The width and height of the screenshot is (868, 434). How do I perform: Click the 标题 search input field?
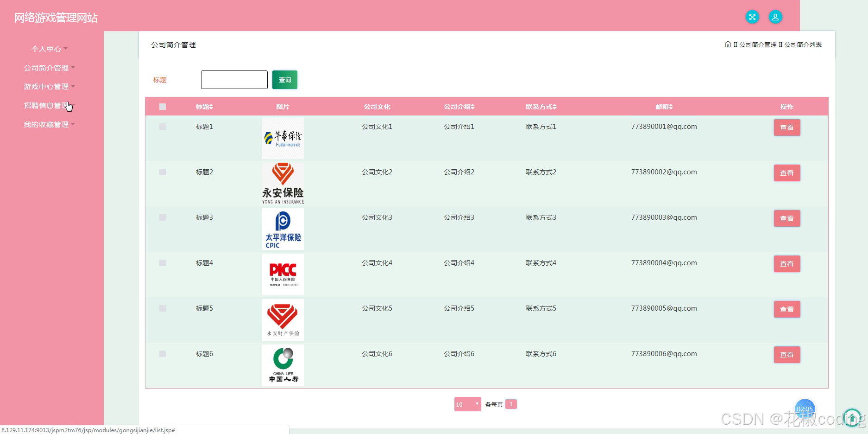click(234, 80)
